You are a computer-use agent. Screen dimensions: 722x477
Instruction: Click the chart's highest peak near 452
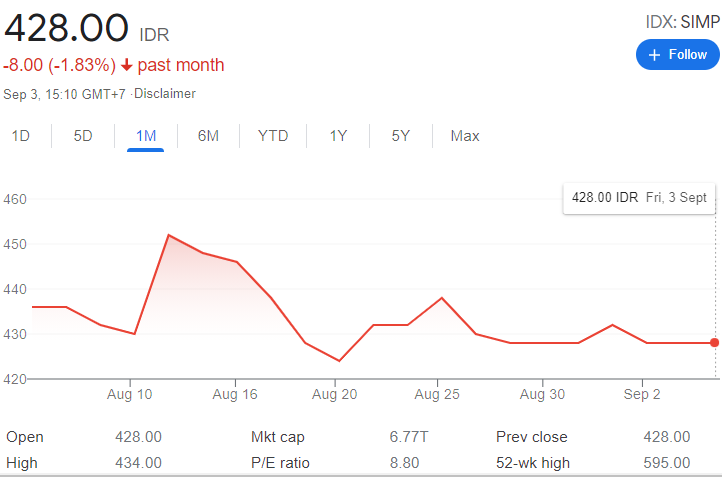click(168, 235)
